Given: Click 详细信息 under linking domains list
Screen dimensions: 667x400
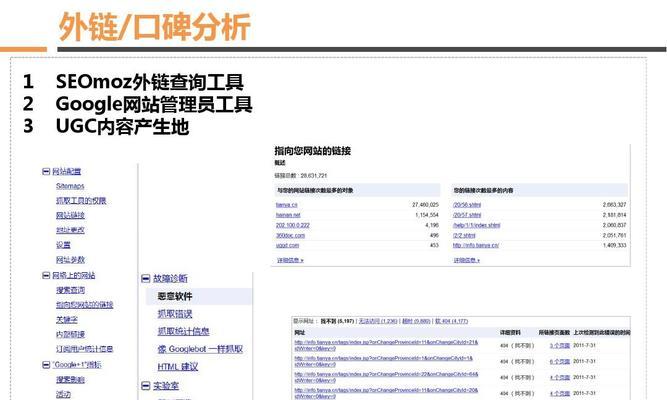Looking at the screenshot, I should [x=290, y=260].
